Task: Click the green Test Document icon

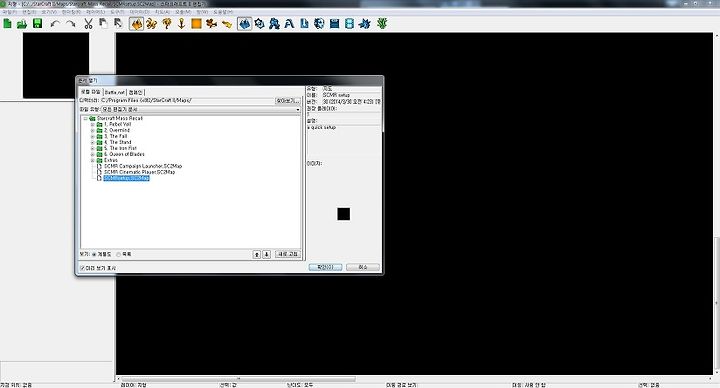Action: point(382,23)
